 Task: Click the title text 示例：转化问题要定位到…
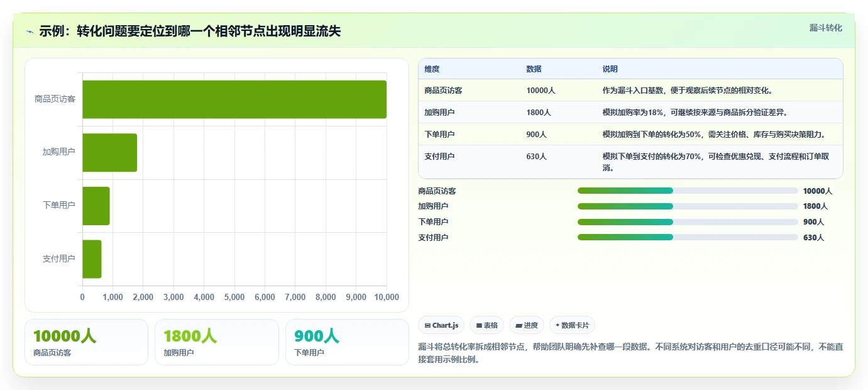[190, 31]
